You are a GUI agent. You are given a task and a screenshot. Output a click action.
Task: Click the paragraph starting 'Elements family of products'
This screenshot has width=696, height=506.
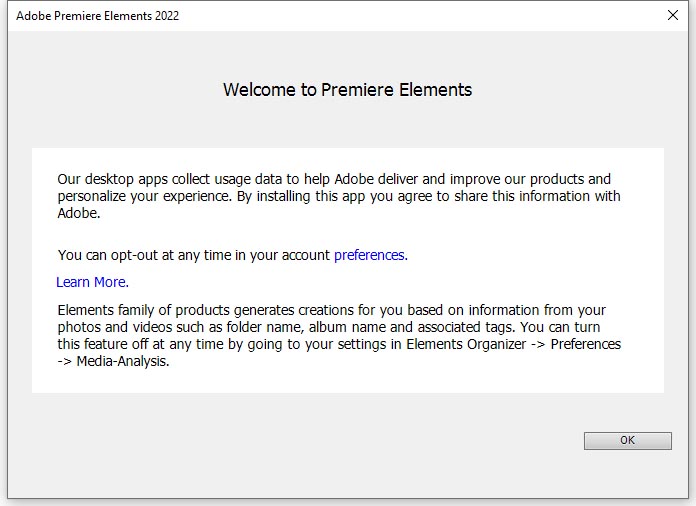pos(339,336)
